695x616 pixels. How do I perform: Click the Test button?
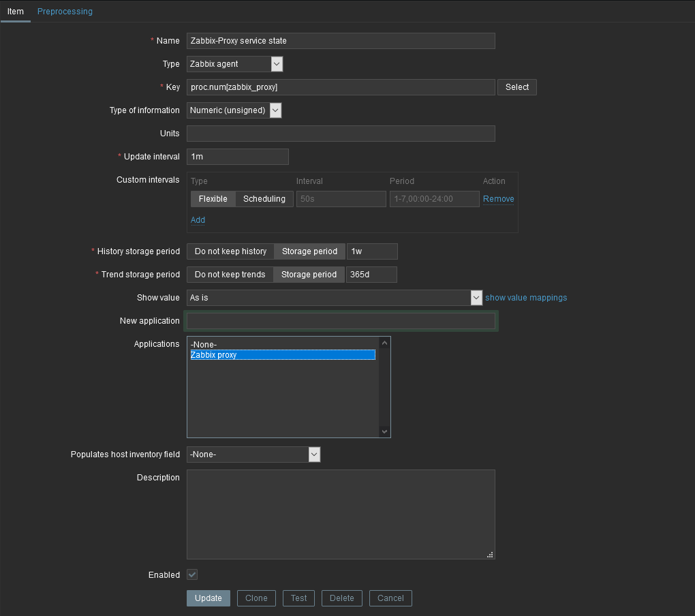[299, 598]
